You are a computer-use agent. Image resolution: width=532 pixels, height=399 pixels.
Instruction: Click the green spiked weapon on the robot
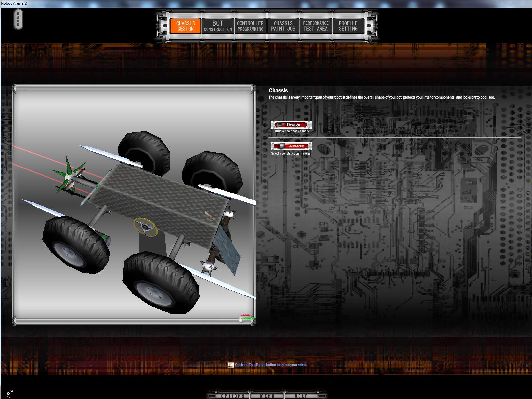pyautogui.click(x=69, y=175)
